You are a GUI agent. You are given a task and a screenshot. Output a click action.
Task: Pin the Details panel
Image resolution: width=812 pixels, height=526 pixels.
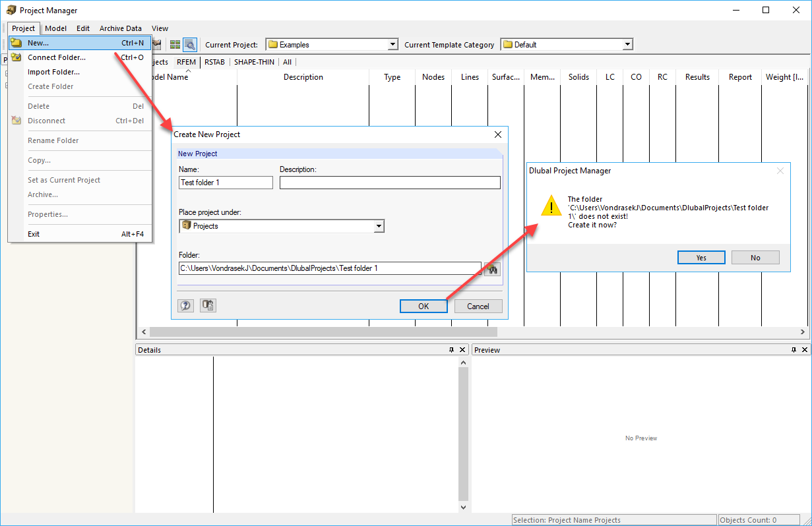pos(452,350)
